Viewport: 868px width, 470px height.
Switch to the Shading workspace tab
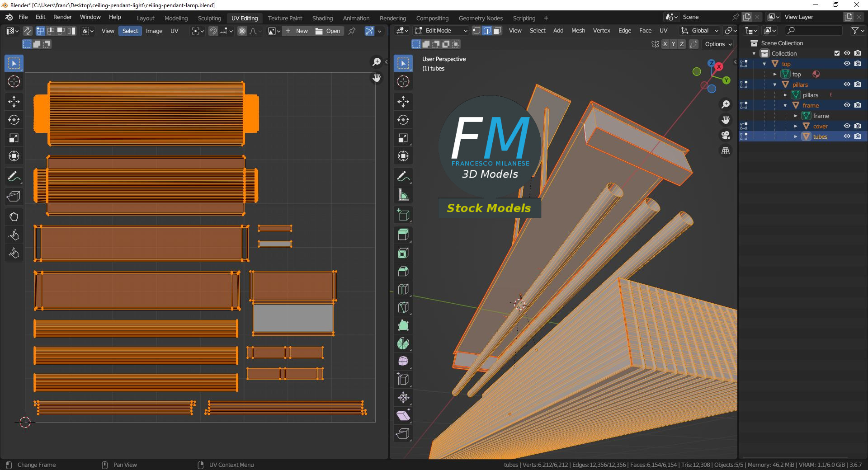[x=322, y=18]
